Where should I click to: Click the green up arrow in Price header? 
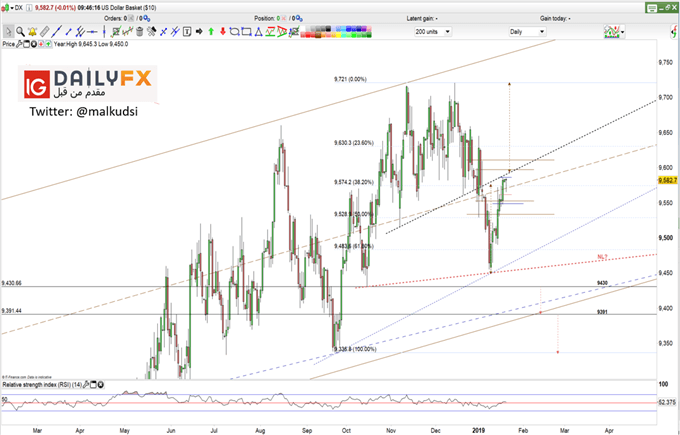(x=48, y=44)
